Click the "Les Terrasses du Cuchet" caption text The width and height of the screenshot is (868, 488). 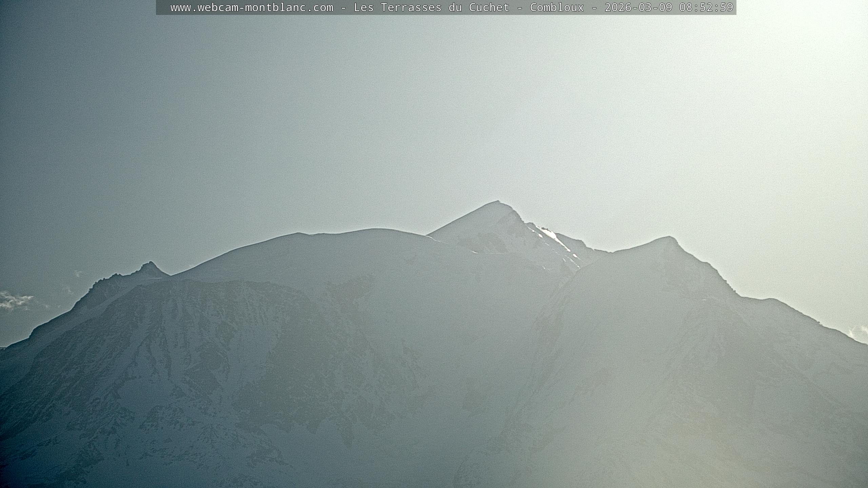431,7
